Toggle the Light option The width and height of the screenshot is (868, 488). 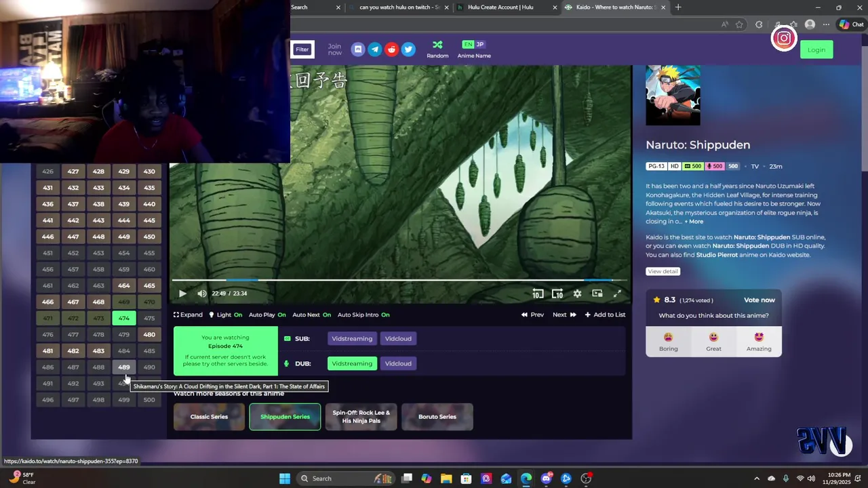(x=225, y=314)
